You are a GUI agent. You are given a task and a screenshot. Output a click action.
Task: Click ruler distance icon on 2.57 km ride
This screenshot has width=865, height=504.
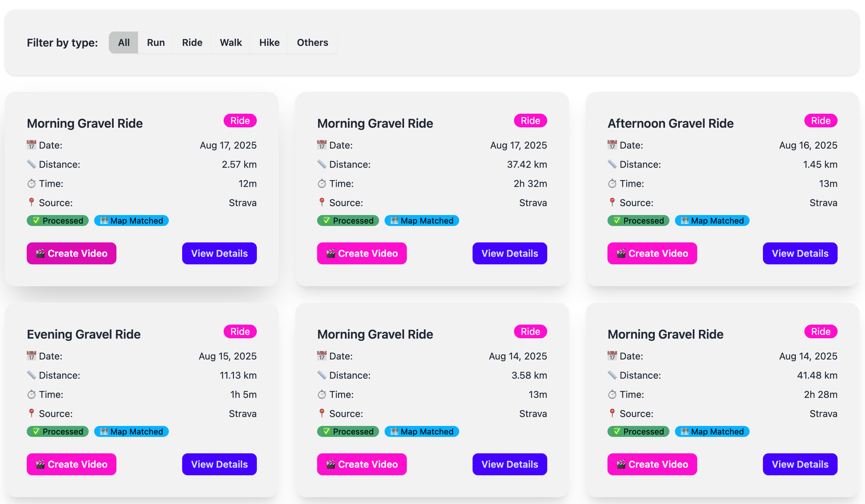coord(31,164)
